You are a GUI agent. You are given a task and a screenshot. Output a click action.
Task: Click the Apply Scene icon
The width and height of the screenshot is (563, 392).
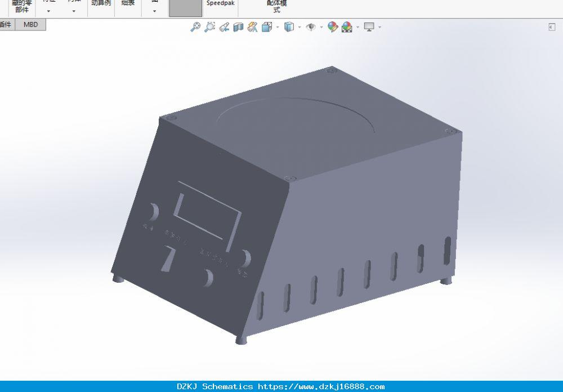click(347, 27)
